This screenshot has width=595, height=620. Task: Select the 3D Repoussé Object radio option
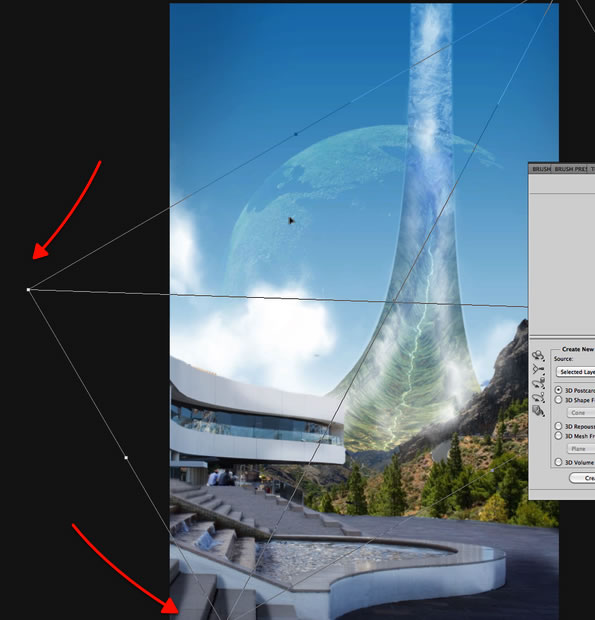[x=558, y=426]
